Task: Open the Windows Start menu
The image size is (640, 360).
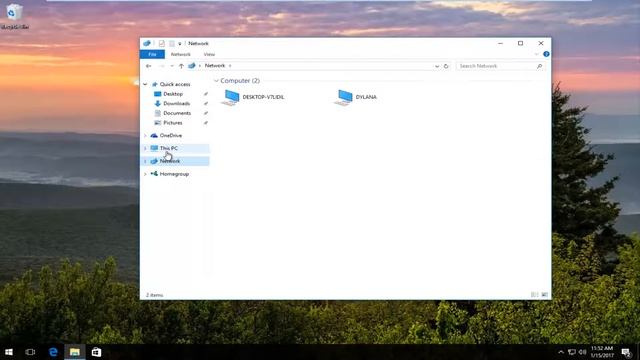Action: pyautogui.click(x=9, y=352)
